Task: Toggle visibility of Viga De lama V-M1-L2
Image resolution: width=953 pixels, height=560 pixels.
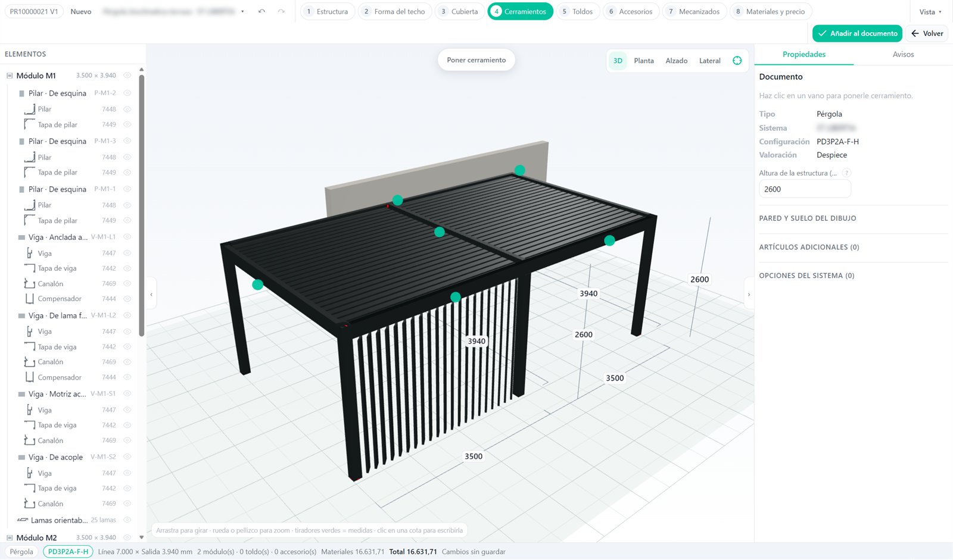Action: click(x=127, y=315)
